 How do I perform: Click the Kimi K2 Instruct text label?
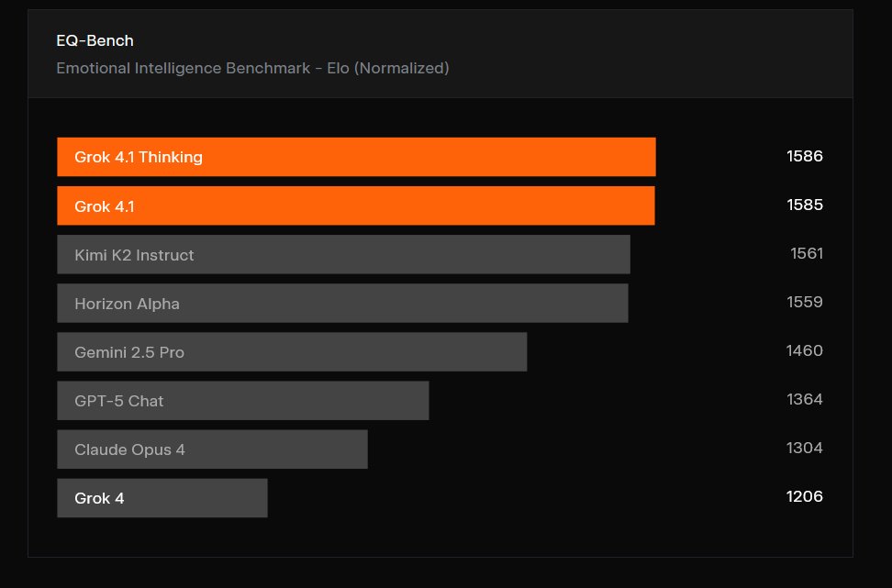(134, 255)
